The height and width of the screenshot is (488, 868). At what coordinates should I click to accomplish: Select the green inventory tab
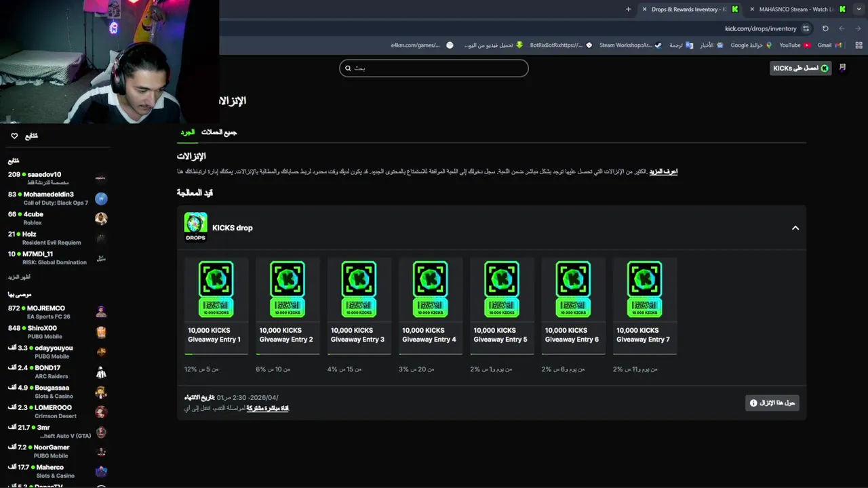click(x=187, y=132)
